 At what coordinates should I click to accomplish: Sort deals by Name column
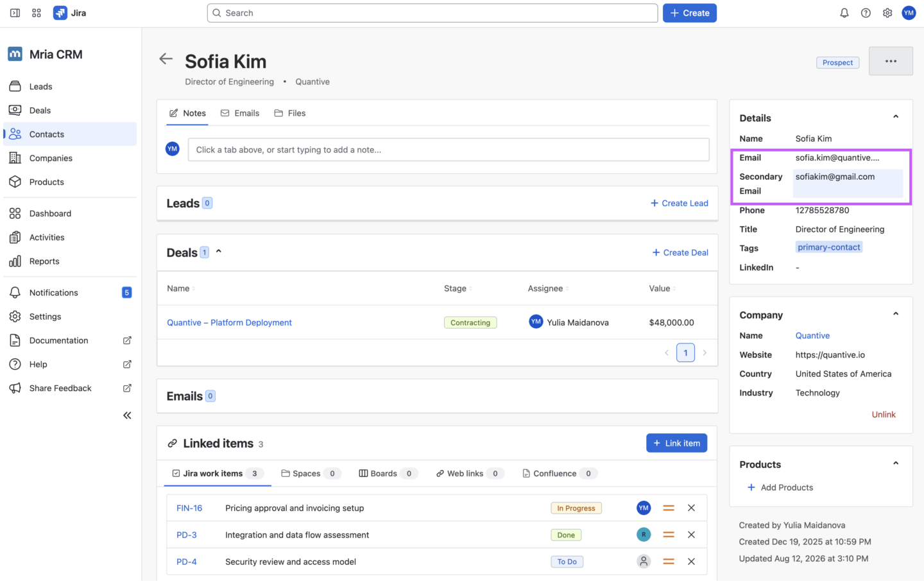click(x=181, y=288)
